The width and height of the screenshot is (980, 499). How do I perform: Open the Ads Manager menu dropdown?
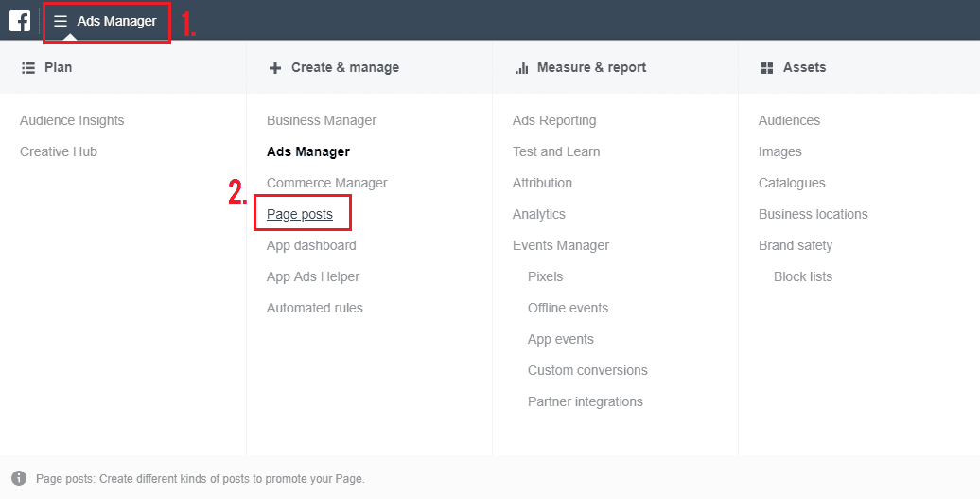coord(107,22)
